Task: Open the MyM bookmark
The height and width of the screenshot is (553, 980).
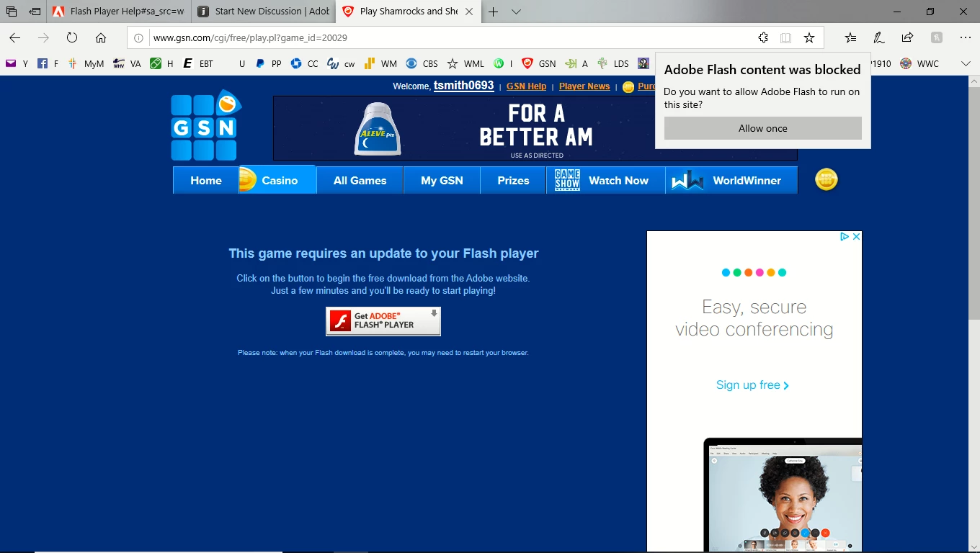Action: click(x=86, y=63)
